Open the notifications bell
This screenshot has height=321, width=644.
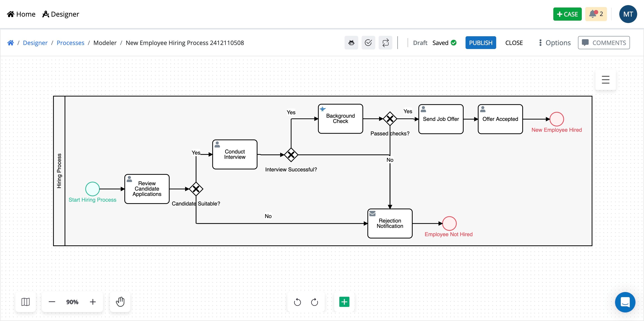[596, 14]
